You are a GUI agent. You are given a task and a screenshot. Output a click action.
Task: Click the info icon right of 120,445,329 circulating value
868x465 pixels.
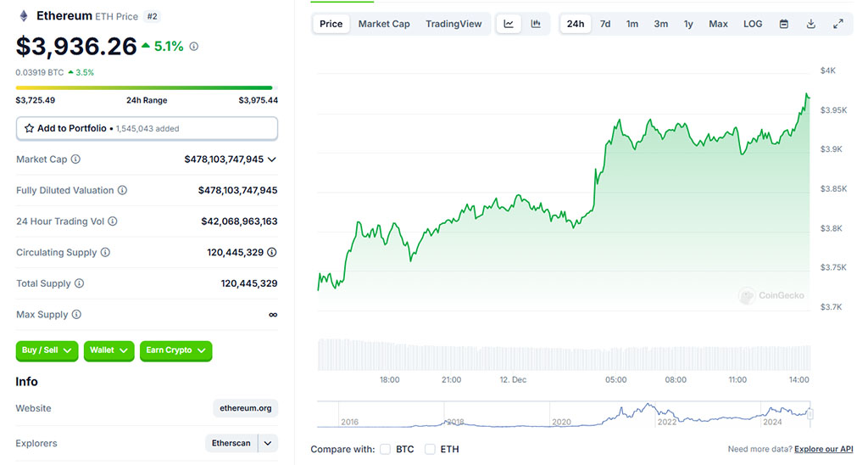click(x=272, y=252)
